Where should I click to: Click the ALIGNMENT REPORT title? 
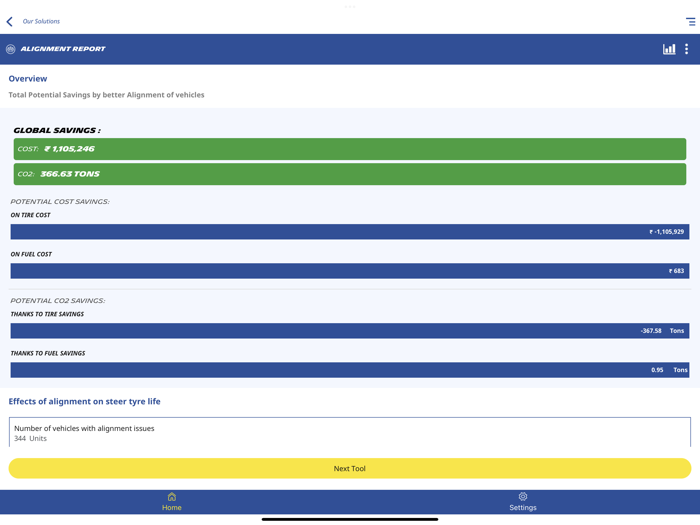63,49
